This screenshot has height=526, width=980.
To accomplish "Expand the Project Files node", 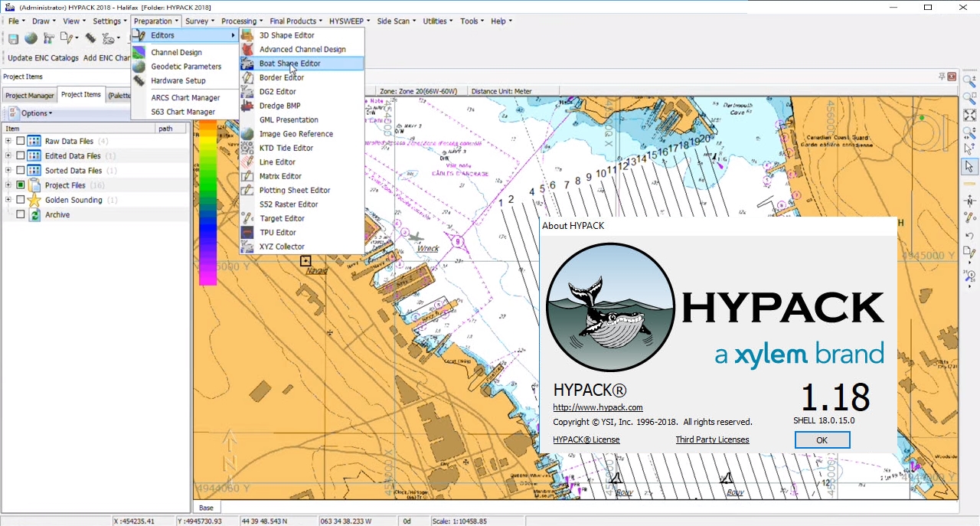I will tap(8, 185).
